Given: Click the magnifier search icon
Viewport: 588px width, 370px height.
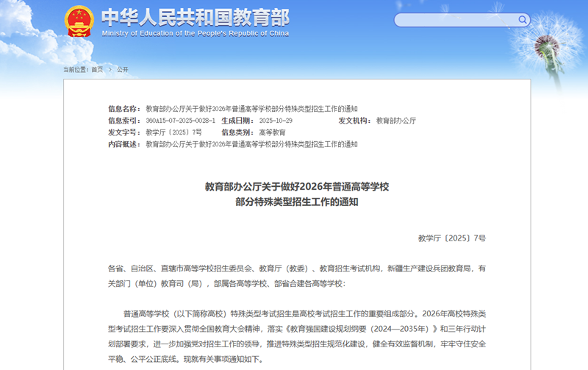Looking at the screenshot, I should point(523,20).
